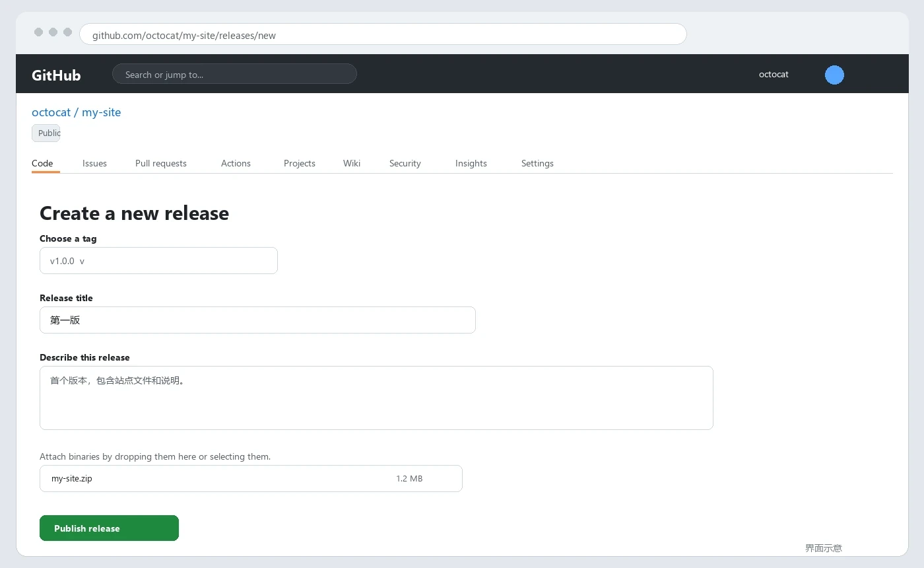
Task: Click the 1.2 MB file size text
Action: tap(409, 478)
